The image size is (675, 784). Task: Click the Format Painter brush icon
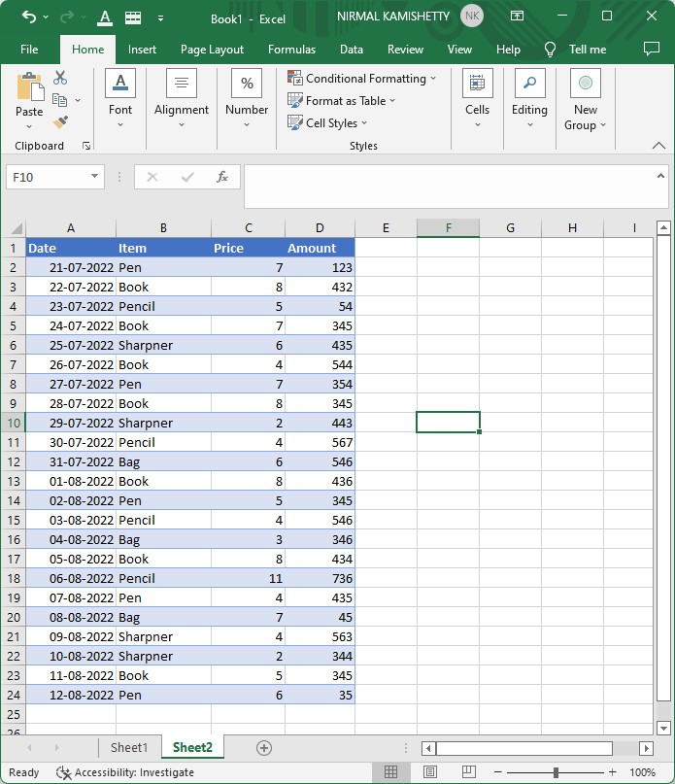coord(60,122)
